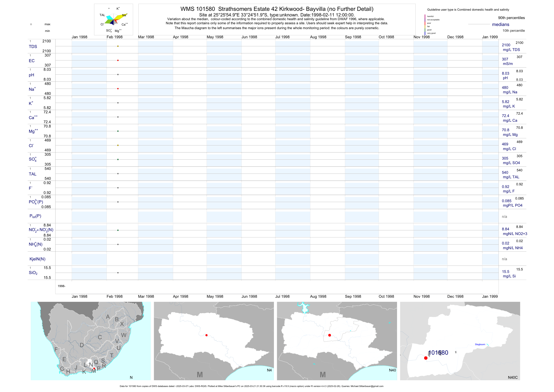Click the green NO2+NO3 data point
Screen dimensions: 554x392
(118, 230)
